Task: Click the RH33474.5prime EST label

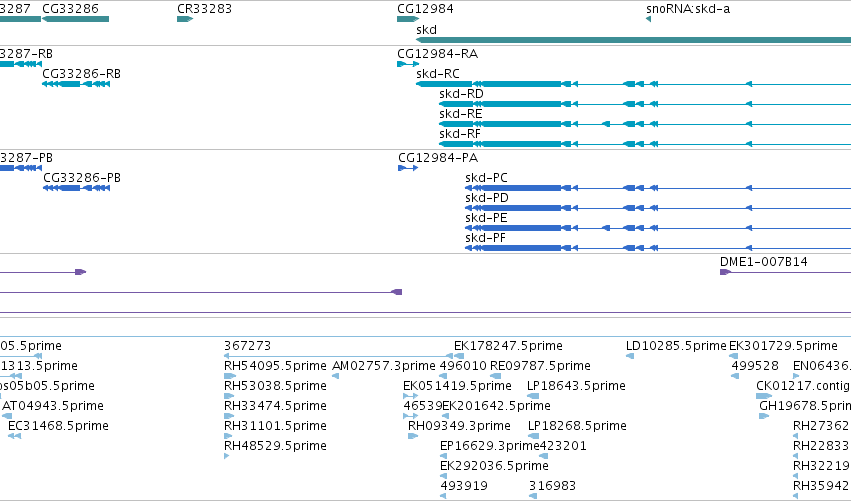Action: pyautogui.click(x=275, y=406)
